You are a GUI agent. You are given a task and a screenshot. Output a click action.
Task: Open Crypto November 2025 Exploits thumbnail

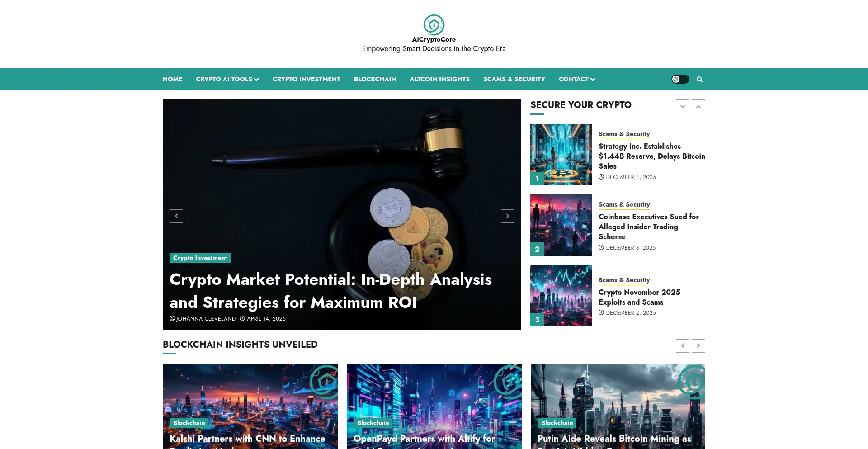[x=561, y=296]
